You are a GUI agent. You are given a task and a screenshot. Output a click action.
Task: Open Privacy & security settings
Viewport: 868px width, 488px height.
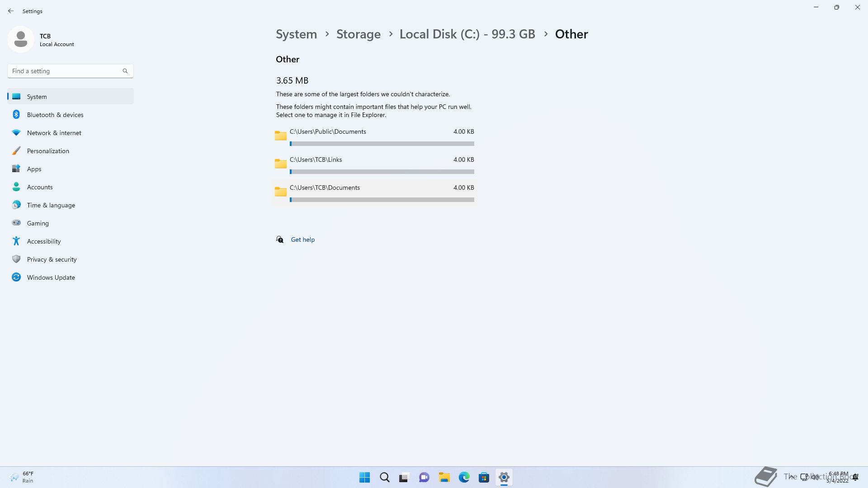(71, 259)
